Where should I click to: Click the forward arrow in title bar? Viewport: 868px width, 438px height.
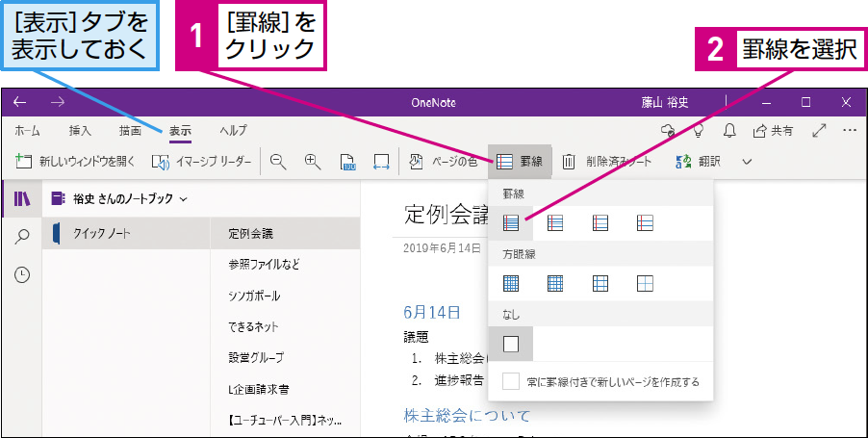click(x=58, y=102)
